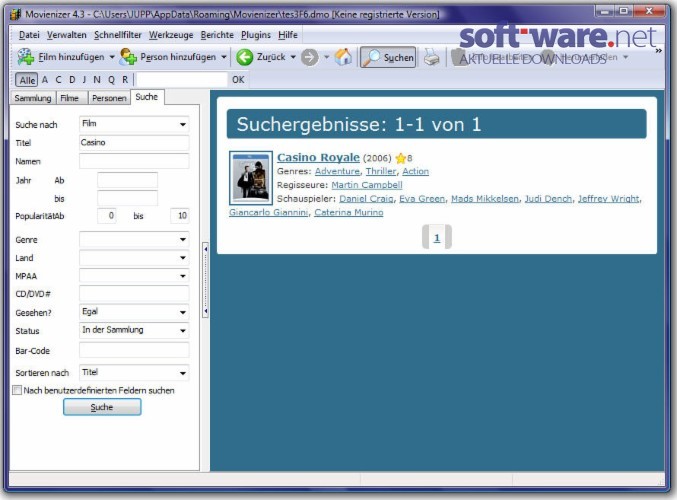The height and width of the screenshot is (500, 677).
Task: Click the Jahr Ab input field
Action: click(x=127, y=180)
